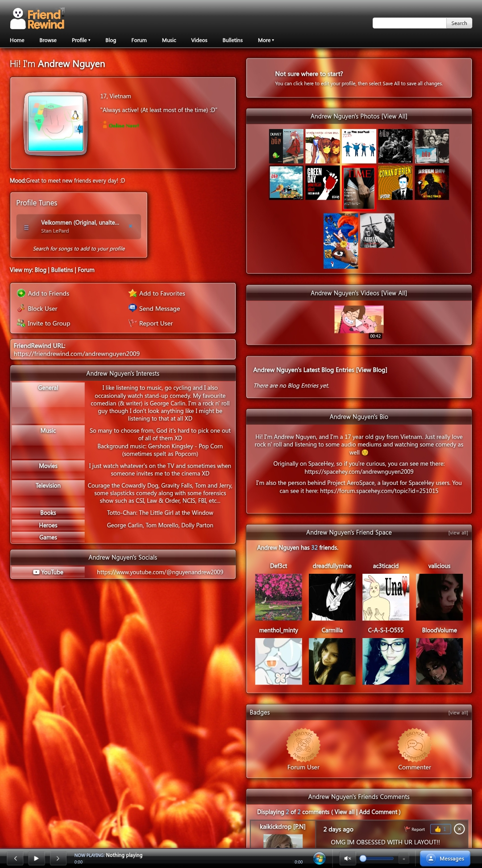This screenshot has width=482, height=868.
Task: Click the Invite to Group icon
Action: point(21,323)
